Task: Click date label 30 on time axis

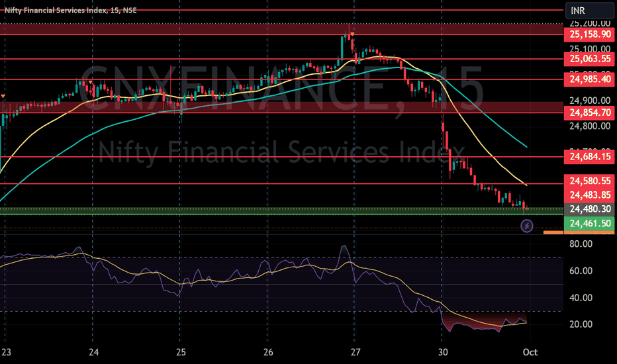Action: (443, 352)
